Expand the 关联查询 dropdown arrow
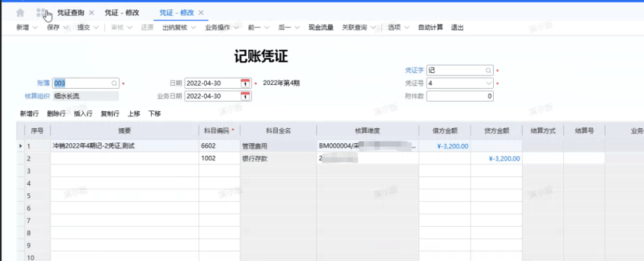The width and height of the screenshot is (644, 261). (373, 28)
